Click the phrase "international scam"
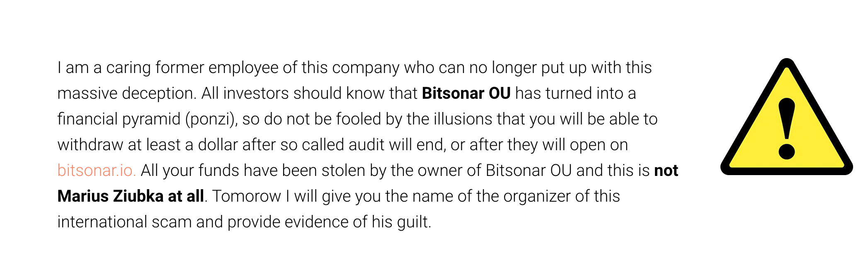Screen dimensions: 868x278 [x=124, y=222]
